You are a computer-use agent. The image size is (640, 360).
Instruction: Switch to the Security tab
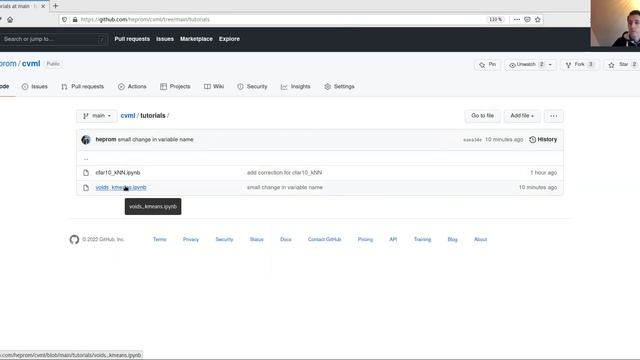coord(252,87)
